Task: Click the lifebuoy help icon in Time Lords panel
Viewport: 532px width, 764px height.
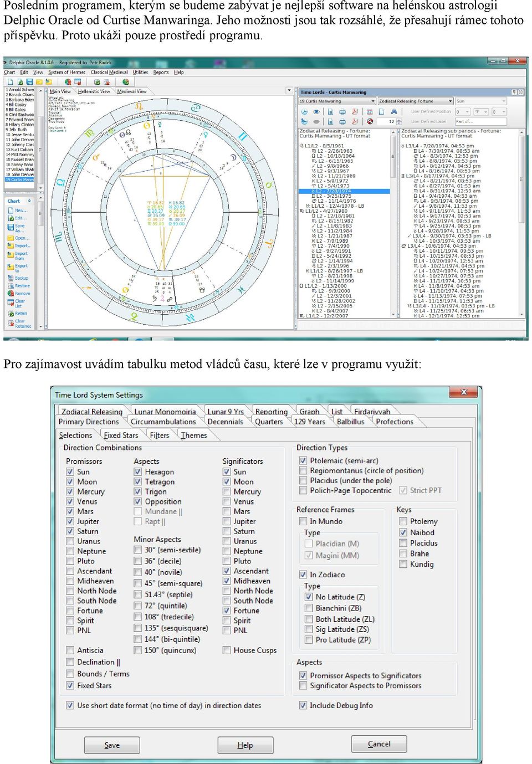Action: click(370, 121)
